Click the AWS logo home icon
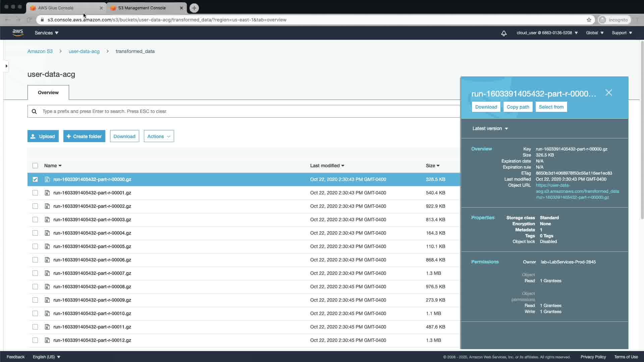Viewport: 644px width, 362px height. pos(17,33)
